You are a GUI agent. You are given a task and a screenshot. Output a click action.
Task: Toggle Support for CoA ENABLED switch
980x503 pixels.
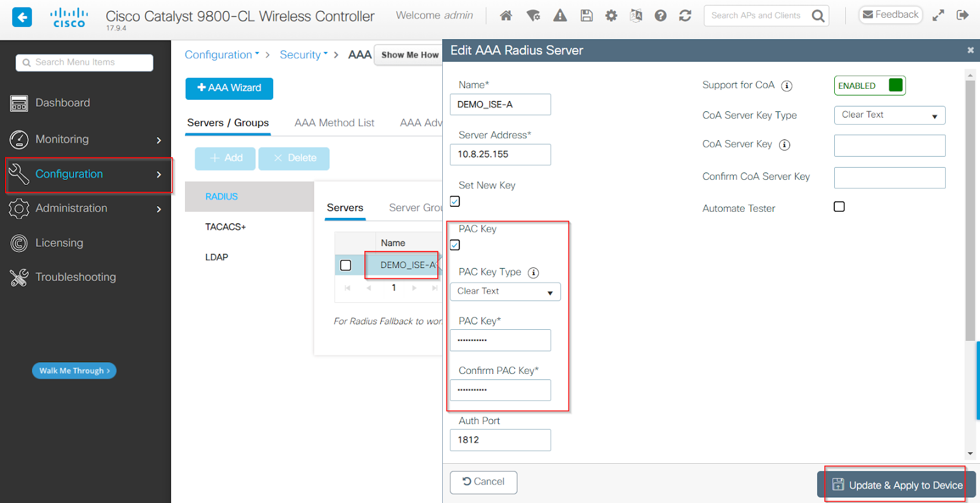870,86
